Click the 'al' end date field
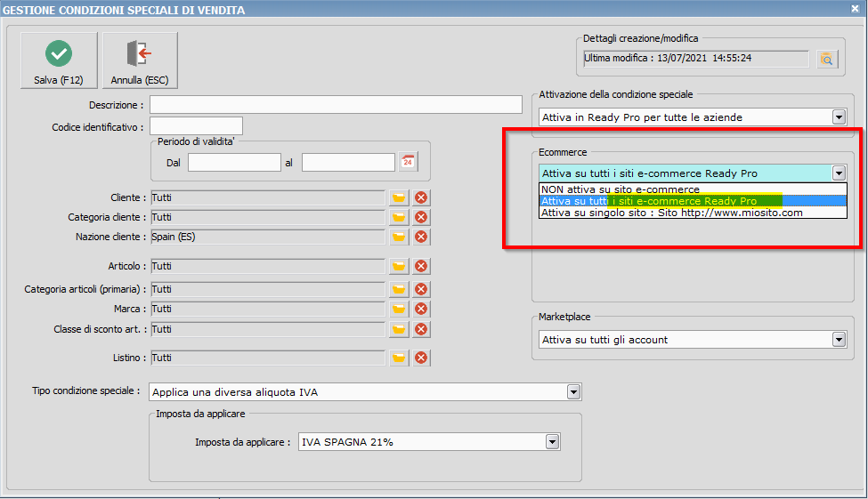 tap(348, 163)
